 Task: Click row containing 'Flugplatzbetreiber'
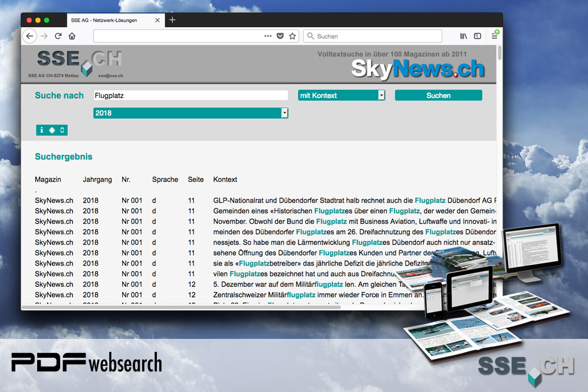coord(232,263)
